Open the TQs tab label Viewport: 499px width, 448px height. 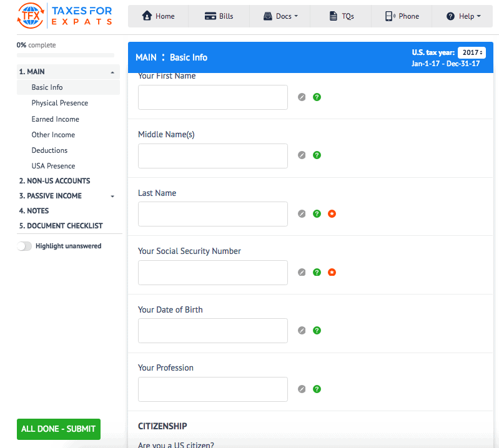point(348,16)
